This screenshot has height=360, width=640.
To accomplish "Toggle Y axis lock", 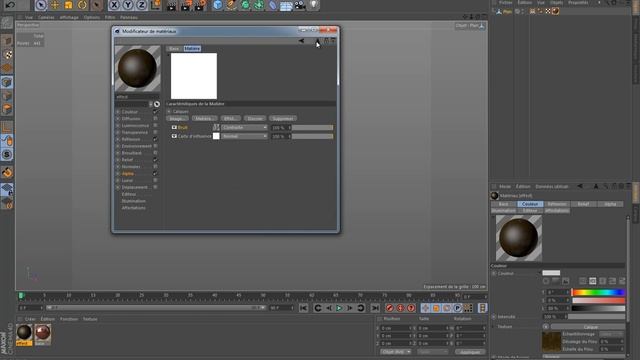I will click(128, 5).
